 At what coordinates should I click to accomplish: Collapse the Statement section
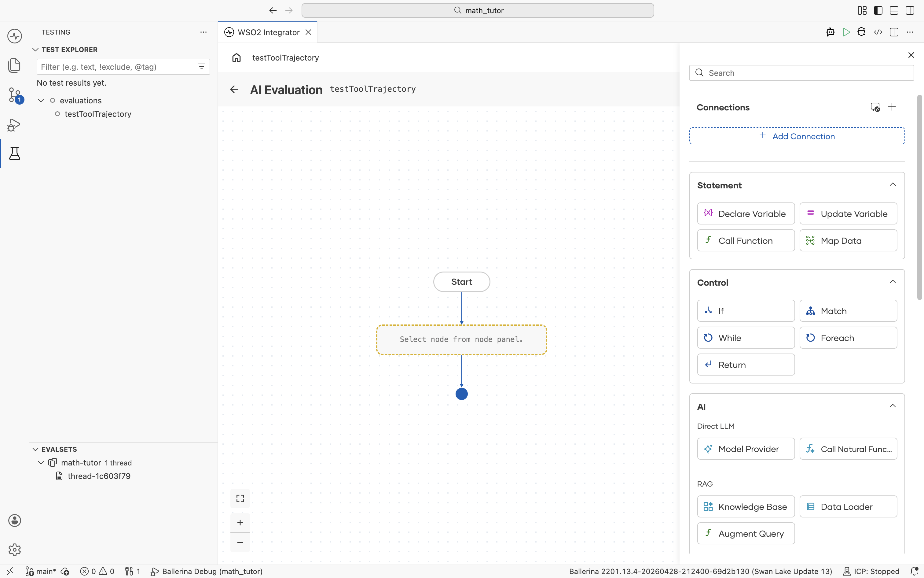pyautogui.click(x=893, y=185)
